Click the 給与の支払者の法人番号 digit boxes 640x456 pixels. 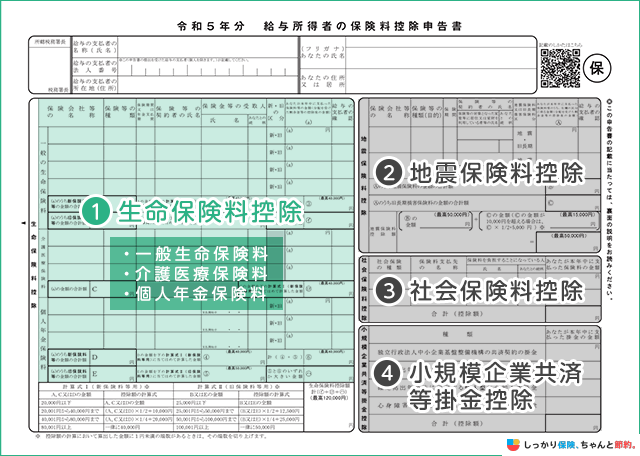pos(208,67)
